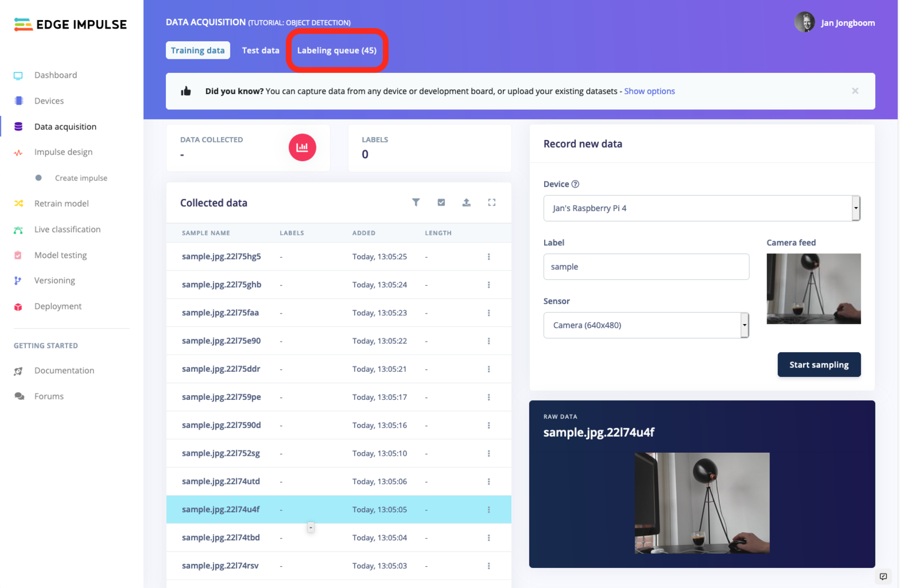Expand Collected data panel to fullscreen
Screen dimensions: 900x588
[x=492, y=202]
